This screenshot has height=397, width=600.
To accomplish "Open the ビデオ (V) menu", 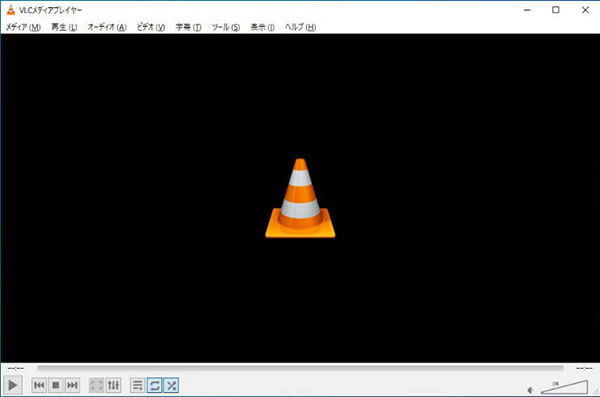I will coord(151,27).
